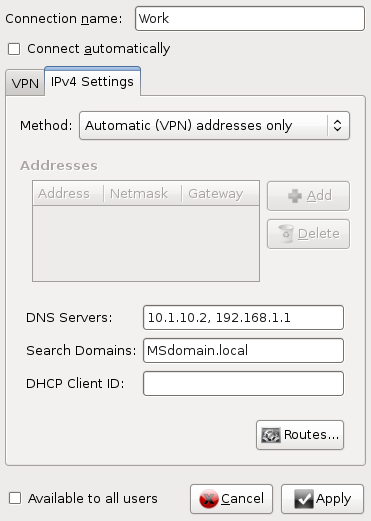Screen dimensions: 371x521
Task: Toggle Available to all users checkbox
Action: (15, 499)
